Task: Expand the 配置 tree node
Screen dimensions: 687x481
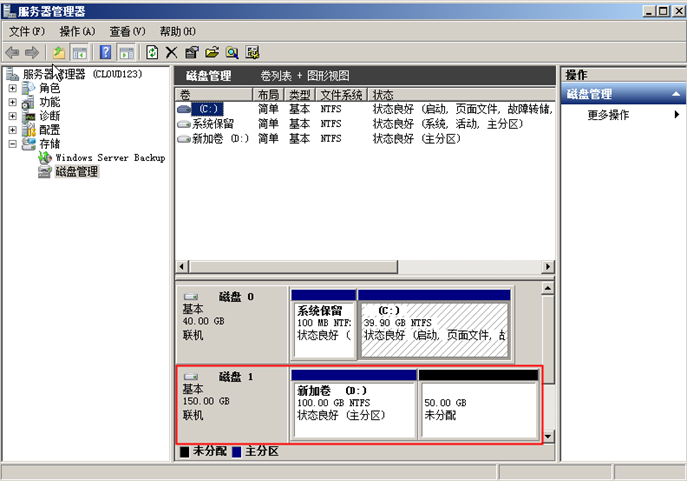Action: pos(12,130)
